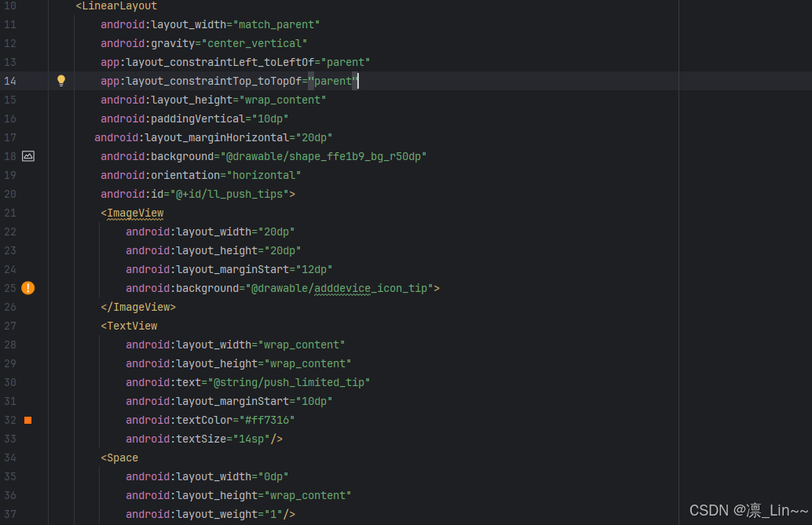This screenshot has height=525, width=812.
Task: Click the @drawable/adddevice_icon_tip reference
Action: click(x=339, y=288)
